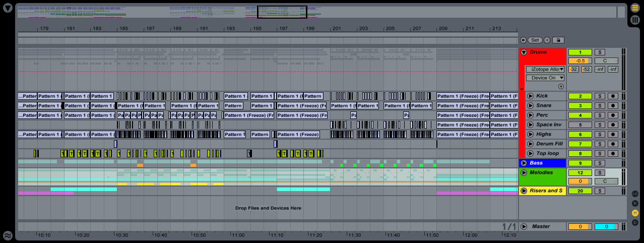Image resolution: width=644 pixels, height=243 pixels.
Task: Solo the Kick track
Action: [600, 96]
